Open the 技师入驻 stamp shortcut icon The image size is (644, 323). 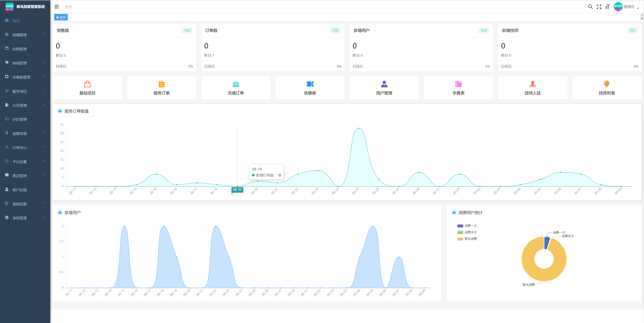532,84
